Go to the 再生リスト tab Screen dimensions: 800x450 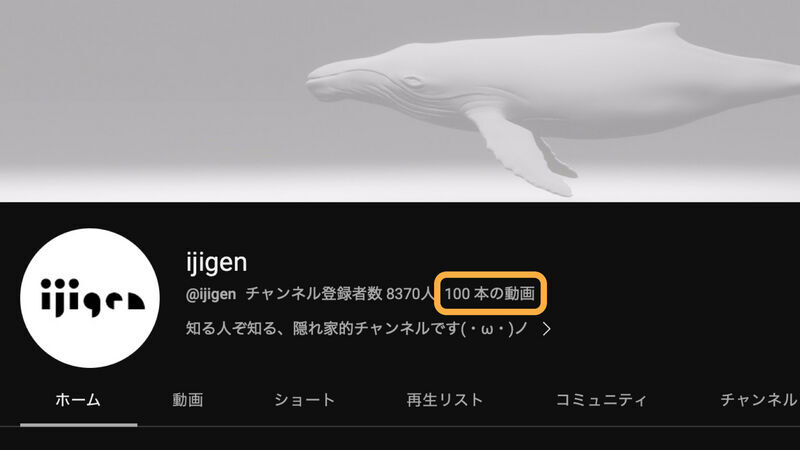pyautogui.click(x=444, y=399)
